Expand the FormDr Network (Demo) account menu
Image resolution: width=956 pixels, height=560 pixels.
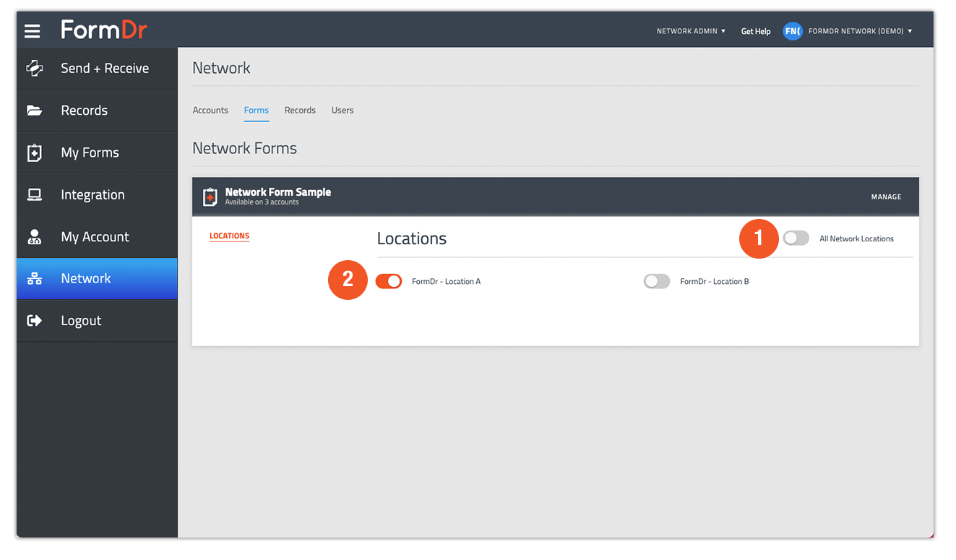tap(860, 31)
